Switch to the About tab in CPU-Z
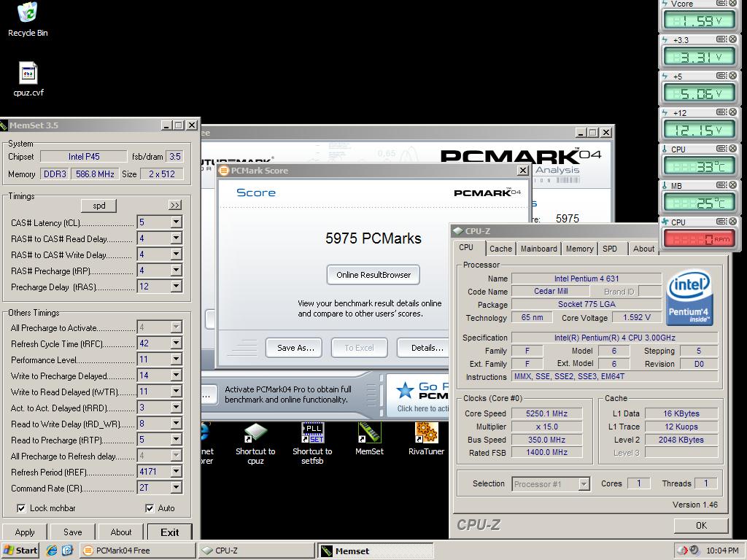 [643, 249]
